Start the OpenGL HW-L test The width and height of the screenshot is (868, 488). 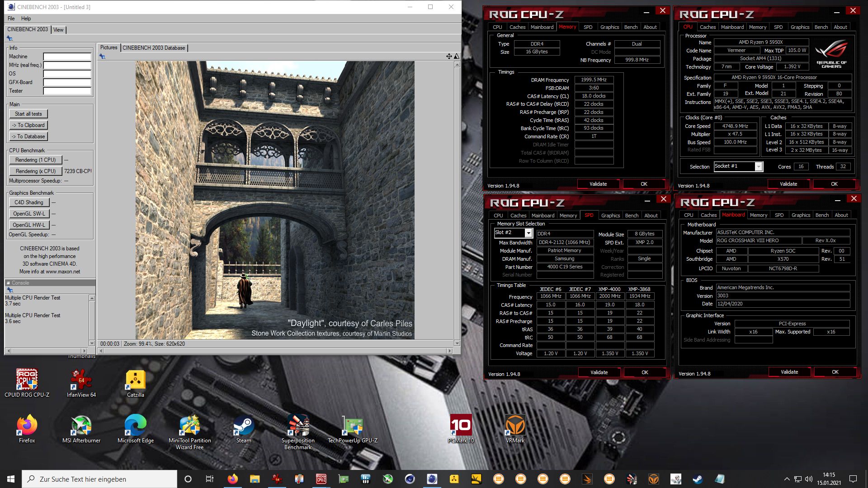(28, 225)
